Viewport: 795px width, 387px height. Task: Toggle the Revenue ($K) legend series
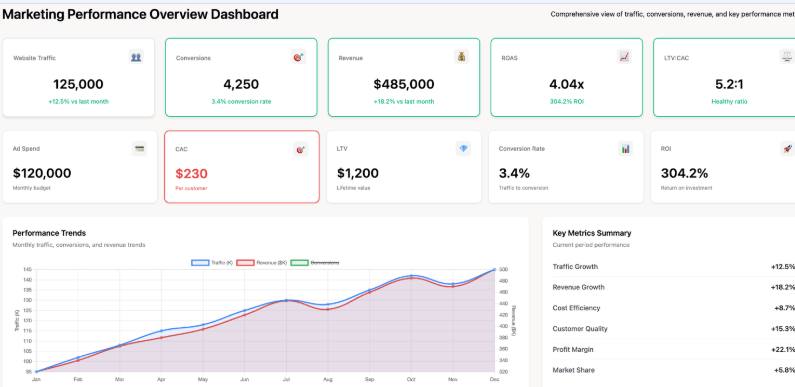click(263, 263)
